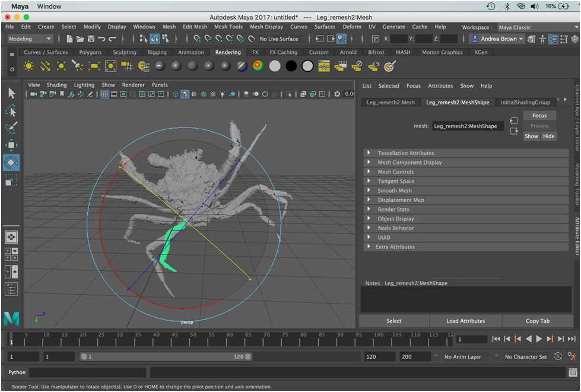Open the initialShadingGroup tab
The width and height of the screenshot is (581, 392).
click(525, 103)
